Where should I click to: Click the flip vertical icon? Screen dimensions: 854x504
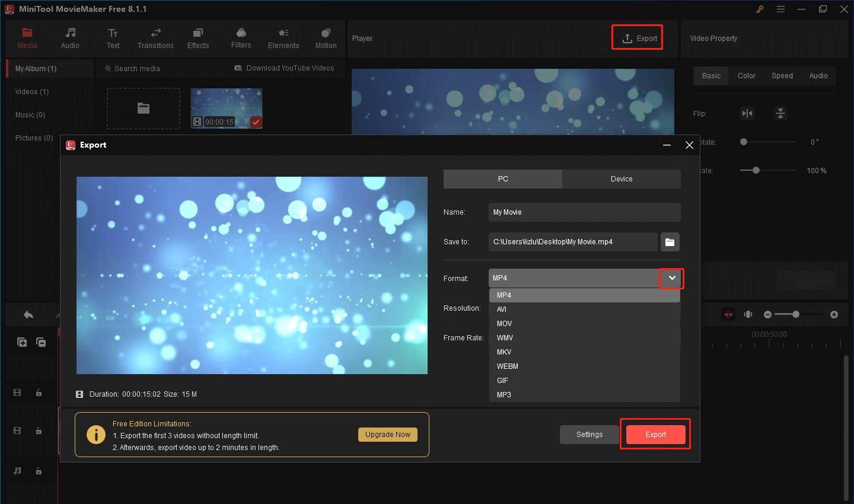780,113
